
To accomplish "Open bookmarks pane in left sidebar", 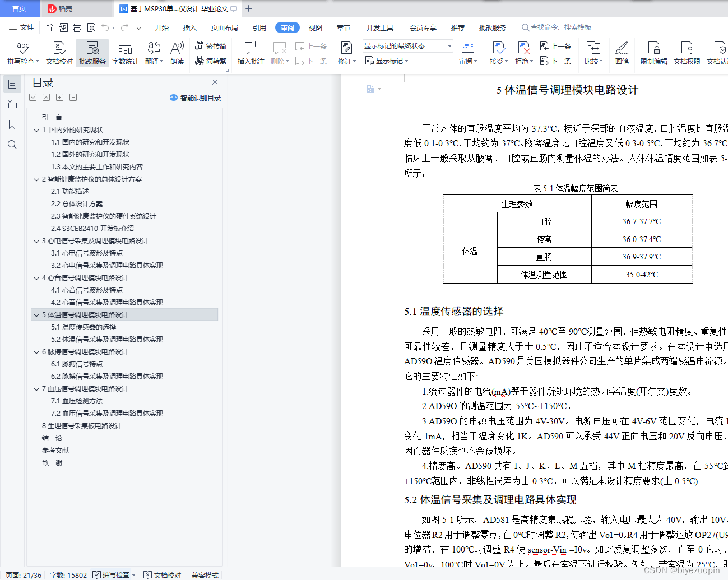I will 12,124.
